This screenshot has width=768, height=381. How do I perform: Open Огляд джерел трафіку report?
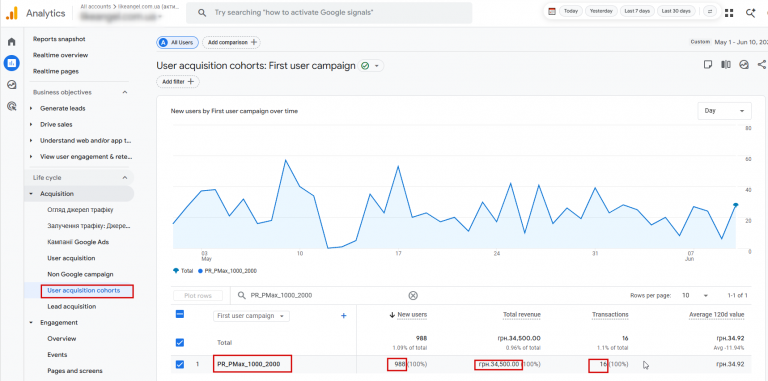click(x=80, y=210)
